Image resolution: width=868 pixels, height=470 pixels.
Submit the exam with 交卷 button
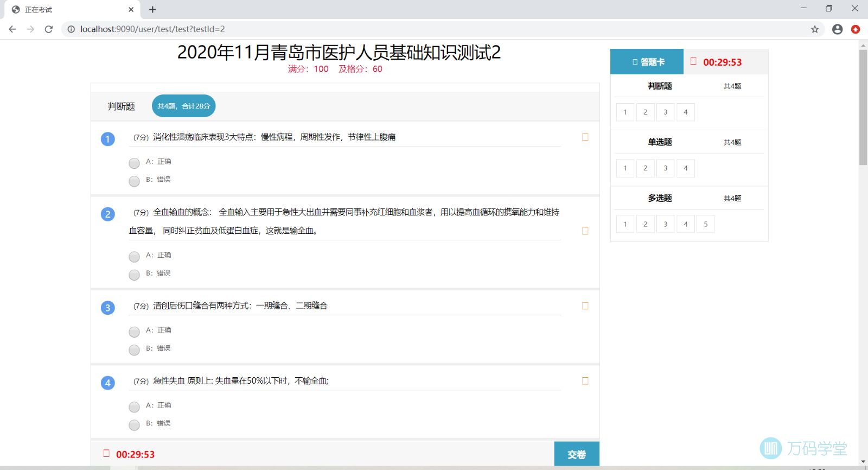click(577, 454)
